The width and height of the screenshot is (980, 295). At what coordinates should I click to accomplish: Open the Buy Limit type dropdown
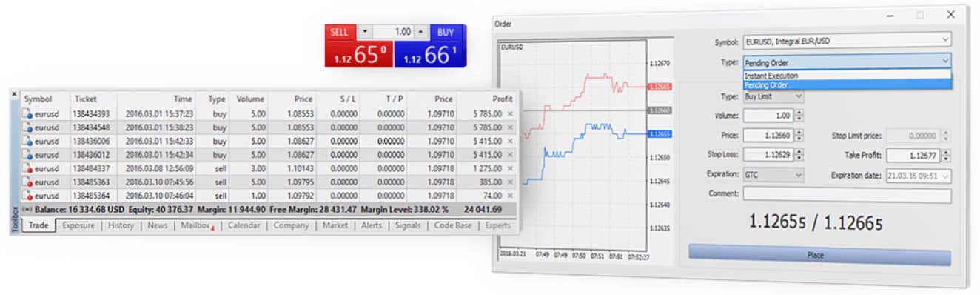(773, 96)
